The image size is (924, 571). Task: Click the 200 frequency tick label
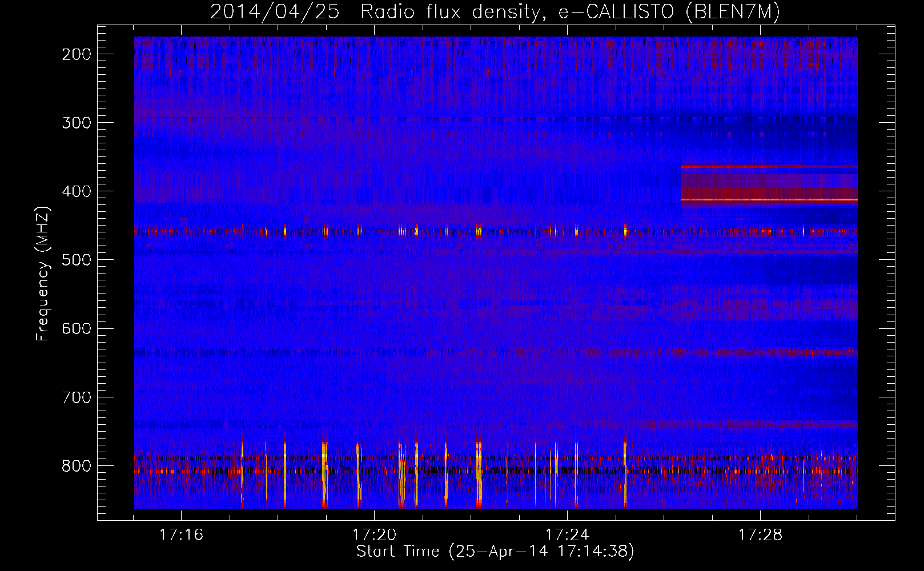(x=77, y=54)
